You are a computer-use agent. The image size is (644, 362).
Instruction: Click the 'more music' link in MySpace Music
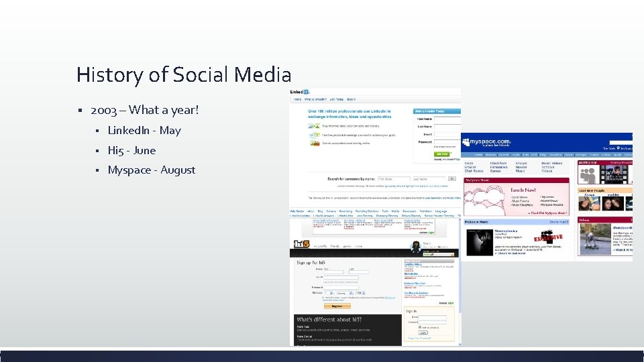(x=559, y=222)
